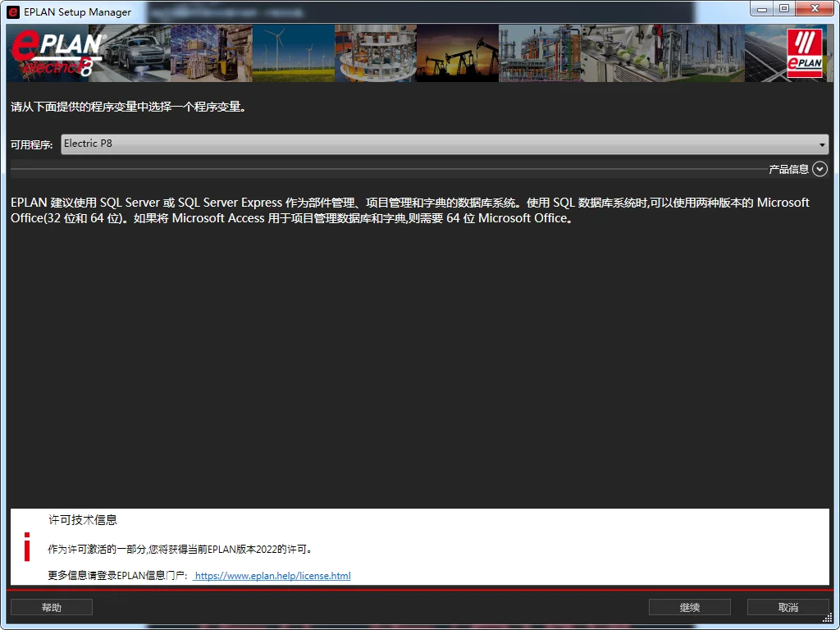Maximize the EPLAN Setup Manager window
The image size is (840, 630).
click(784, 8)
